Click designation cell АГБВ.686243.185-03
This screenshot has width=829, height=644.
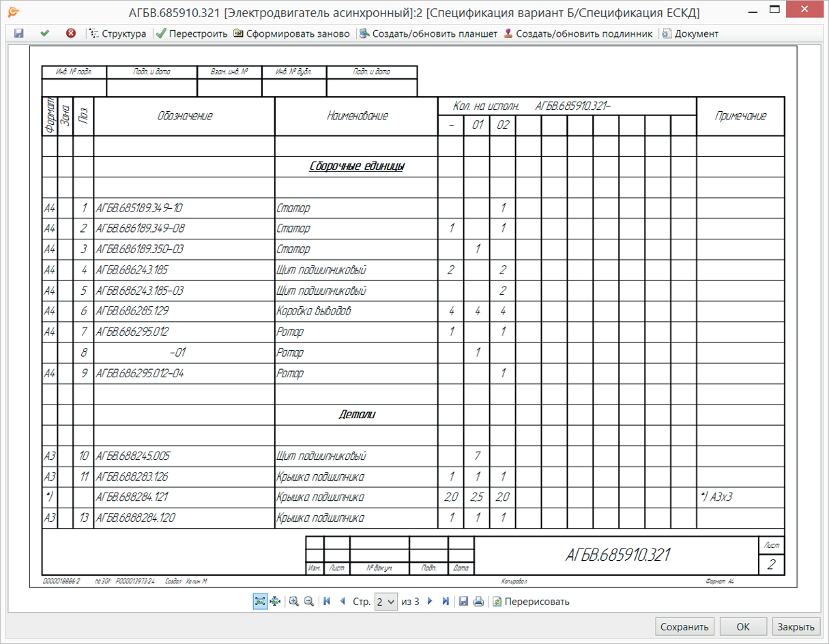click(184, 291)
